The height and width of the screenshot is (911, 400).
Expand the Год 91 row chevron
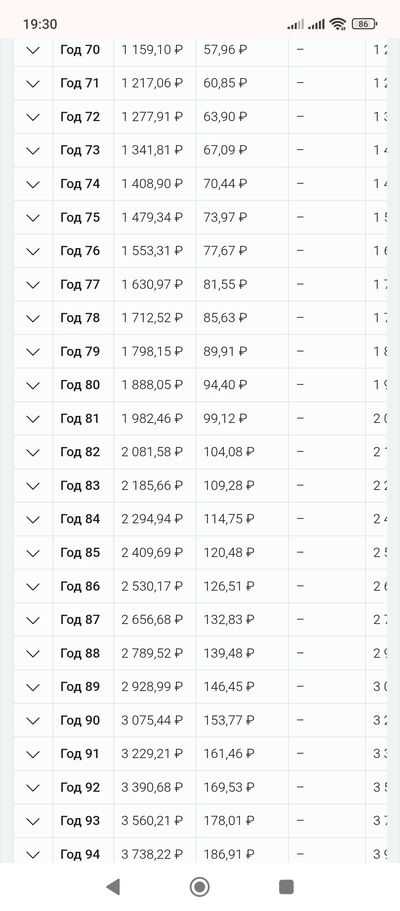[x=33, y=754]
